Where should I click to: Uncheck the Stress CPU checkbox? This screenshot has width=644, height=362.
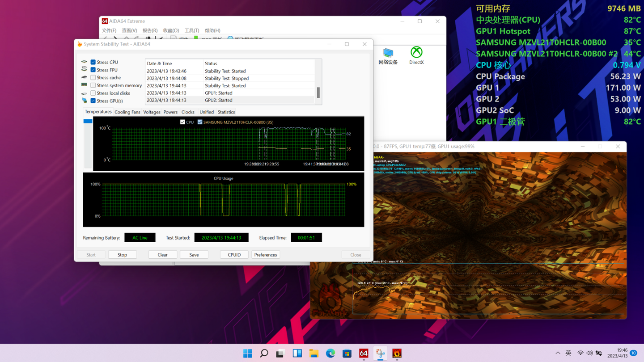tap(93, 62)
